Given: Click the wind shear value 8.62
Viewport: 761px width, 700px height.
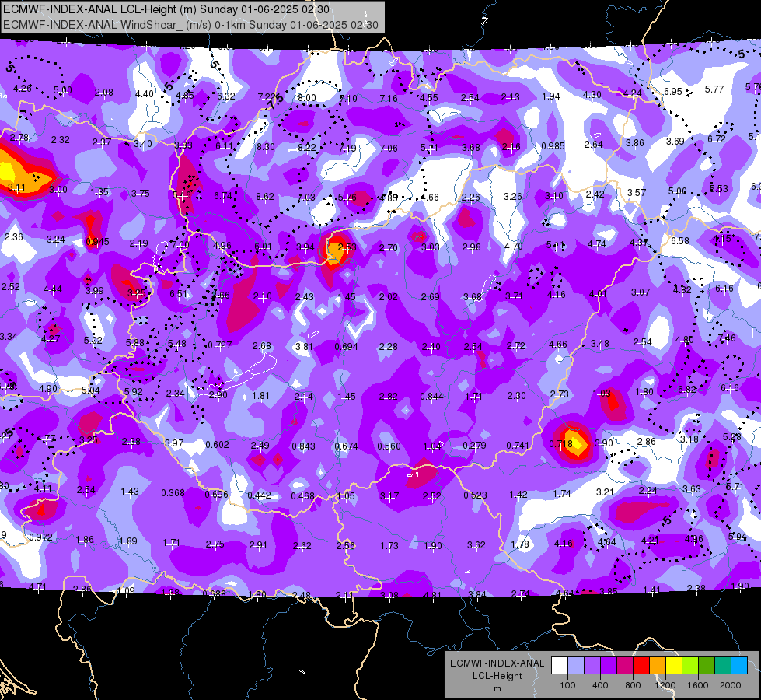Looking at the screenshot, I should tap(265, 197).
